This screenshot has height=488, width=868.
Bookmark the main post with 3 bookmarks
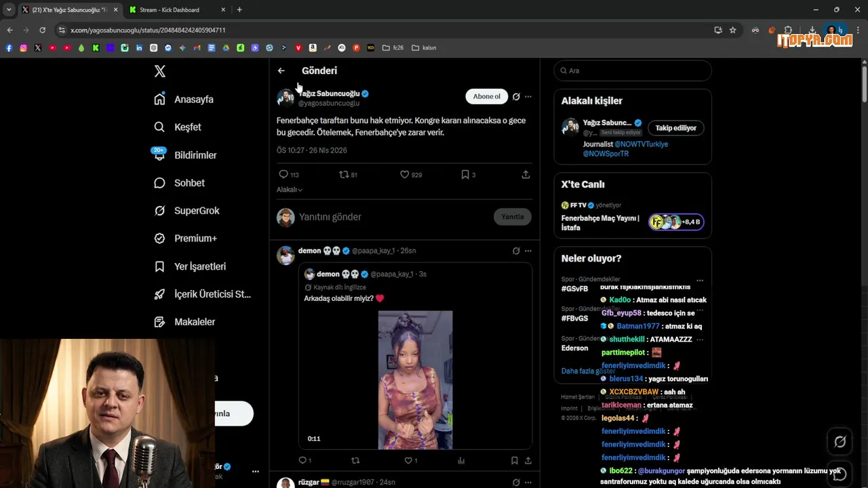coord(468,175)
